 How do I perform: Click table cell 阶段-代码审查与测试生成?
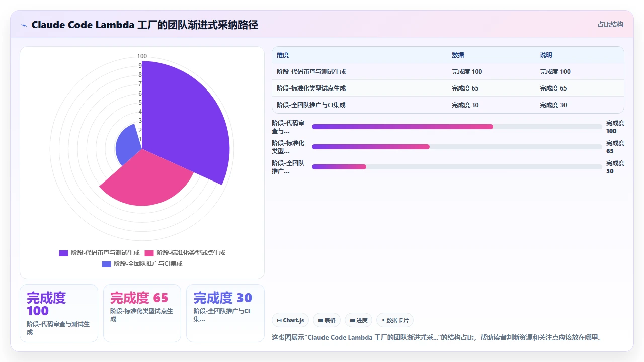(x=311, y=72)
